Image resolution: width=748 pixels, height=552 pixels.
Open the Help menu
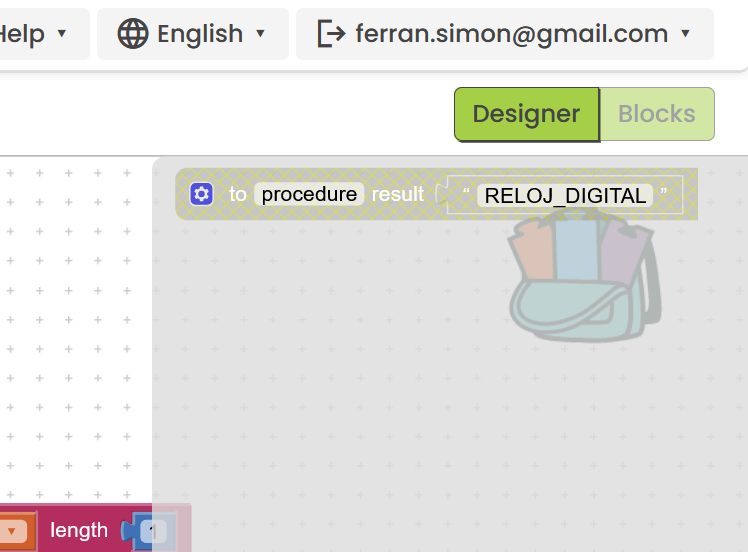coord(22,34)
